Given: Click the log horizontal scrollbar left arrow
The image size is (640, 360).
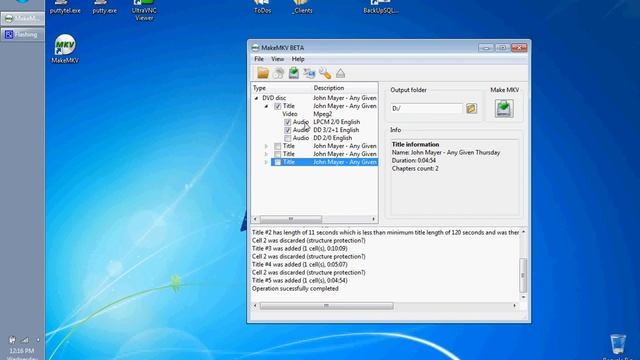Looking at the screenshot, I should pyautogui.click(x=256, y=306).
